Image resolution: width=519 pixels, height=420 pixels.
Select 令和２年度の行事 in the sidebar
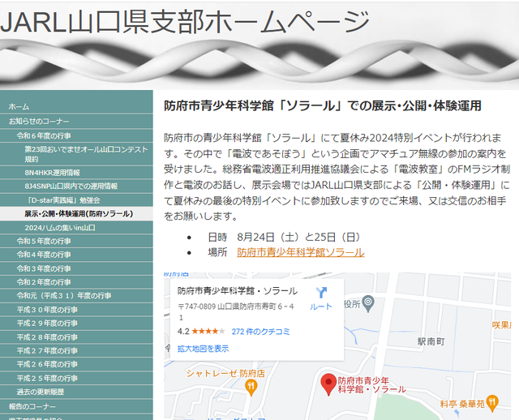click(x=76, y=282)
